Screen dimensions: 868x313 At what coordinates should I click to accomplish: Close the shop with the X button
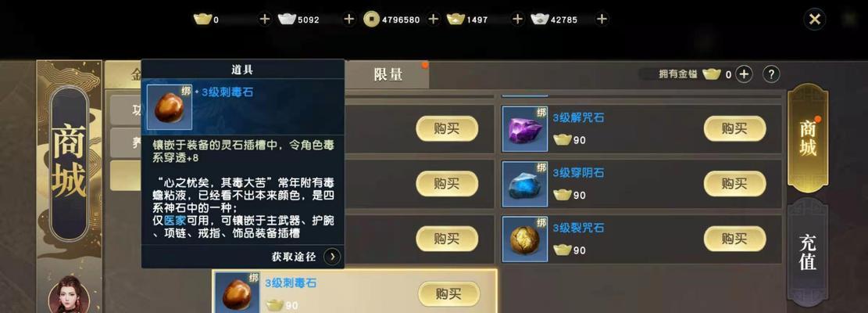coord(814,20)
